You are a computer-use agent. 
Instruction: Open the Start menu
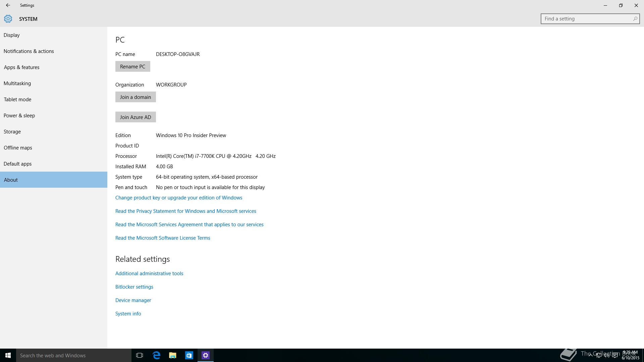click(8, 355)
